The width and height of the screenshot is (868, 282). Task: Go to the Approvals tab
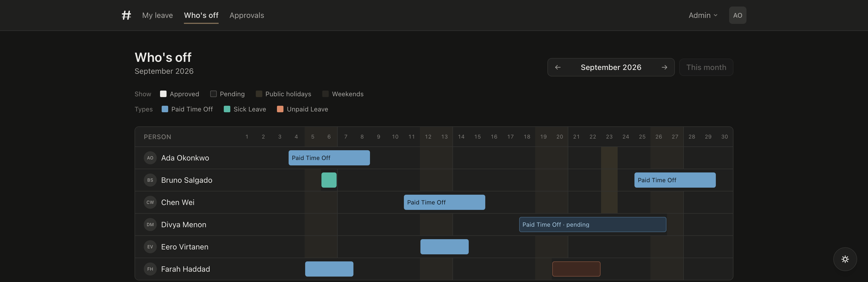(247, 15)
